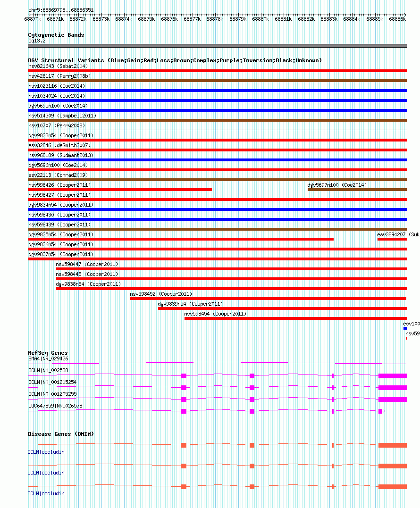Click nsv598454 (Cooper2011) label
The height and width of the screenshot is (508, 420).
(215, 314)
